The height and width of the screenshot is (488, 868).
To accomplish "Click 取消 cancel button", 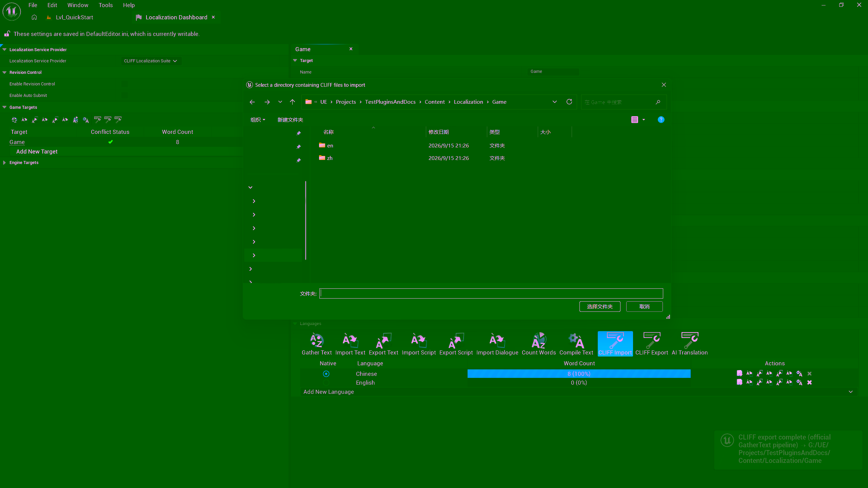I will [644, 306].
